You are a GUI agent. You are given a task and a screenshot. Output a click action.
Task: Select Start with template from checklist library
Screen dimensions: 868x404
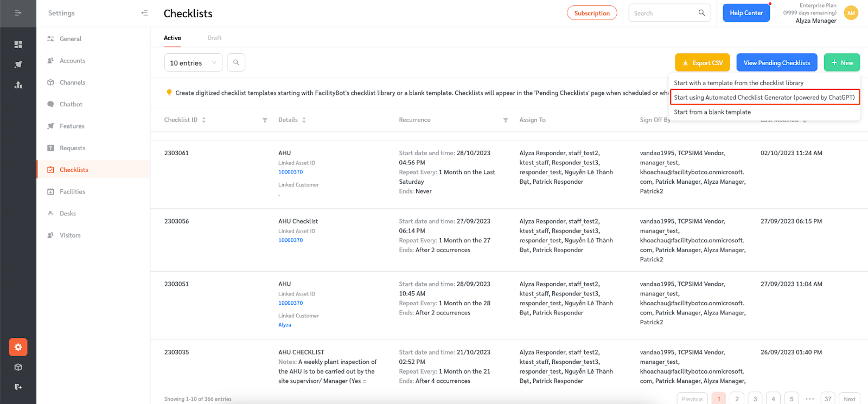tap(738, 83)
